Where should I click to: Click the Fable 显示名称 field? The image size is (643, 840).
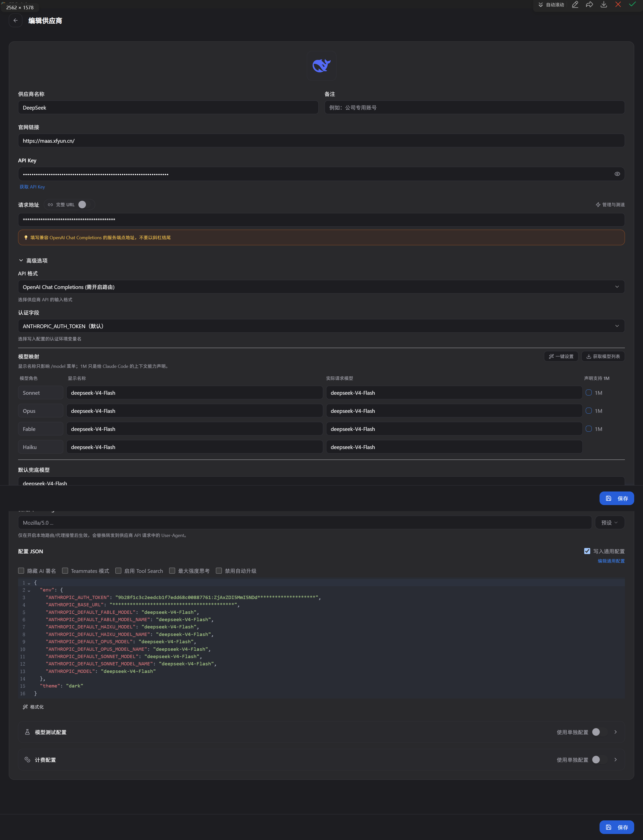coord(194,429)
